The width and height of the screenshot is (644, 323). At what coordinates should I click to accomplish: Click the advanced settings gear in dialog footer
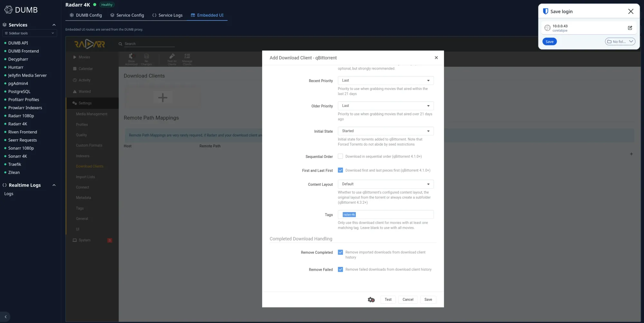(371, 299)
